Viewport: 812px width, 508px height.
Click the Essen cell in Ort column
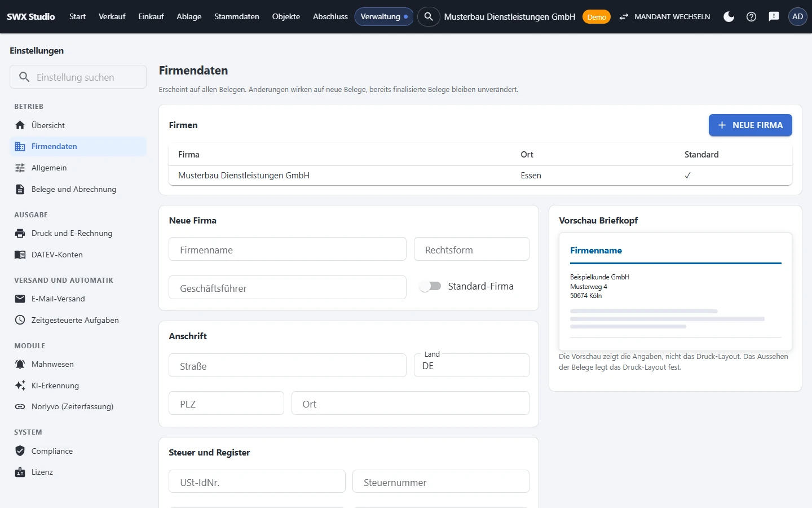pyautogui.click(x=531, y=176)
